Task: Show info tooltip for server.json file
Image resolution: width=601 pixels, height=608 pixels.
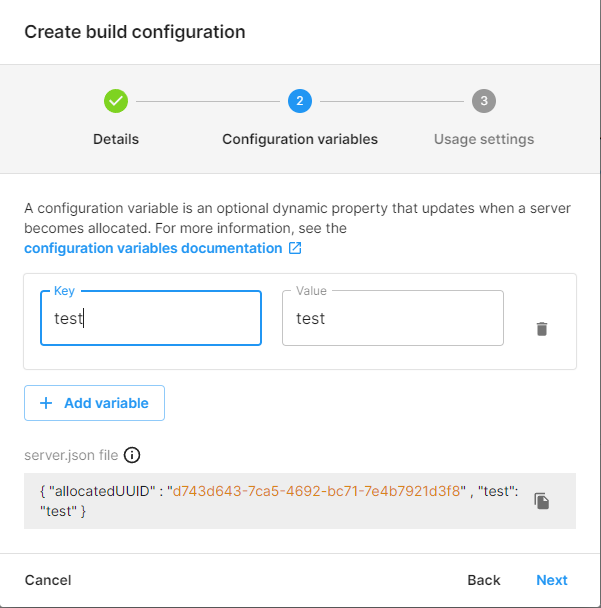Action: (132, 455)
